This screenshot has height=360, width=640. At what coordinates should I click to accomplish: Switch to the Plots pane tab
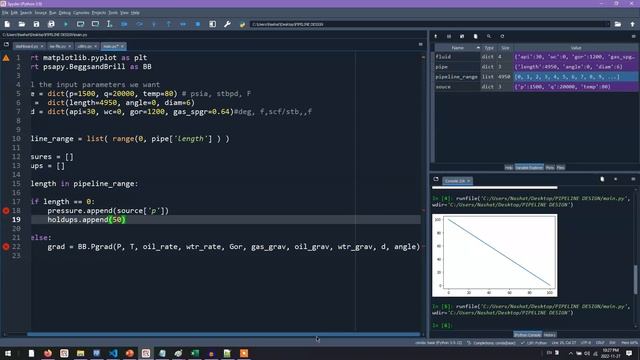tap(550, 167)
